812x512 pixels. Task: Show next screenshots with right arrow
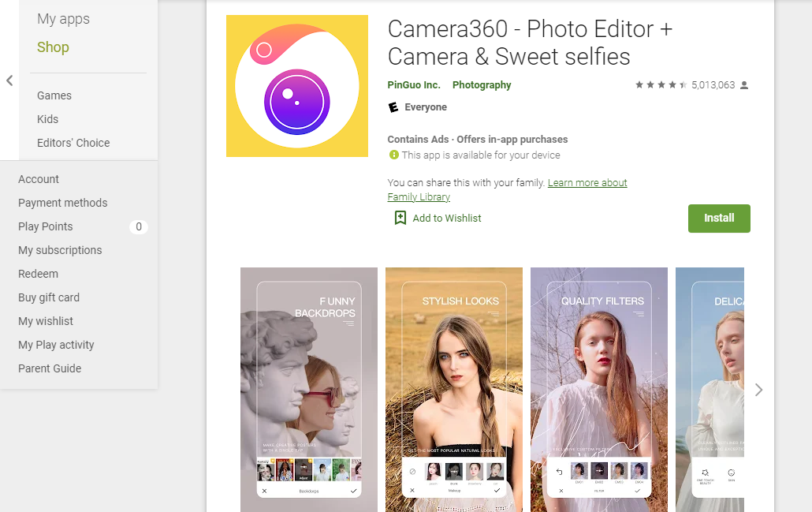tap(758, 390)
